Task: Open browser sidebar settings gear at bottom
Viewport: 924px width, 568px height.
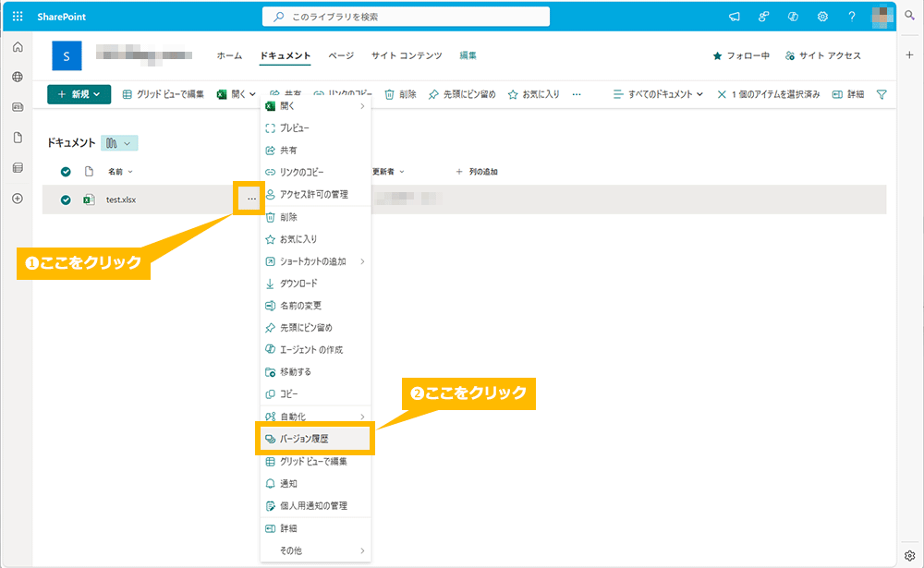Action: [x=910, y=556]
